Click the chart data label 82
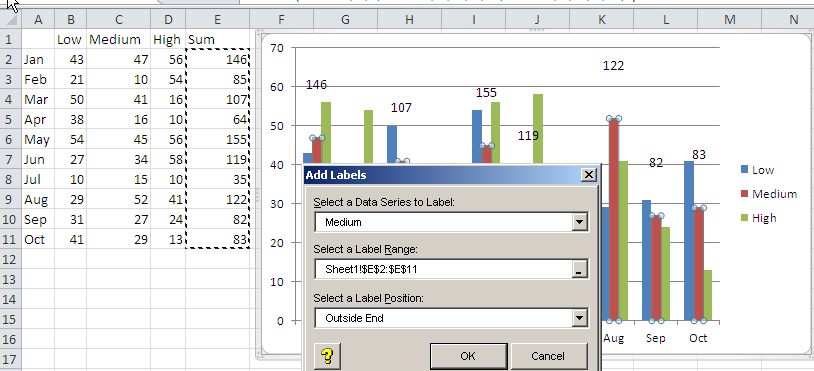814x371 pixels. pos(656,163)
